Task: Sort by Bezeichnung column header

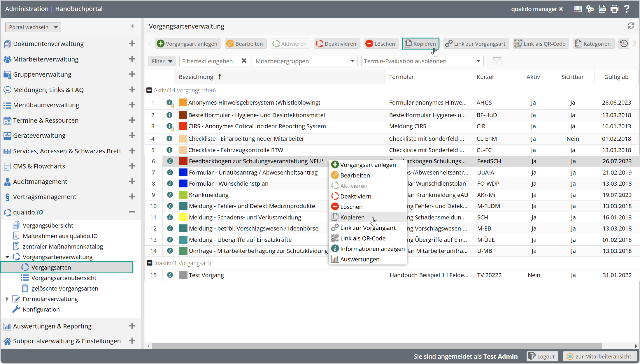Action: coord(279,77)
